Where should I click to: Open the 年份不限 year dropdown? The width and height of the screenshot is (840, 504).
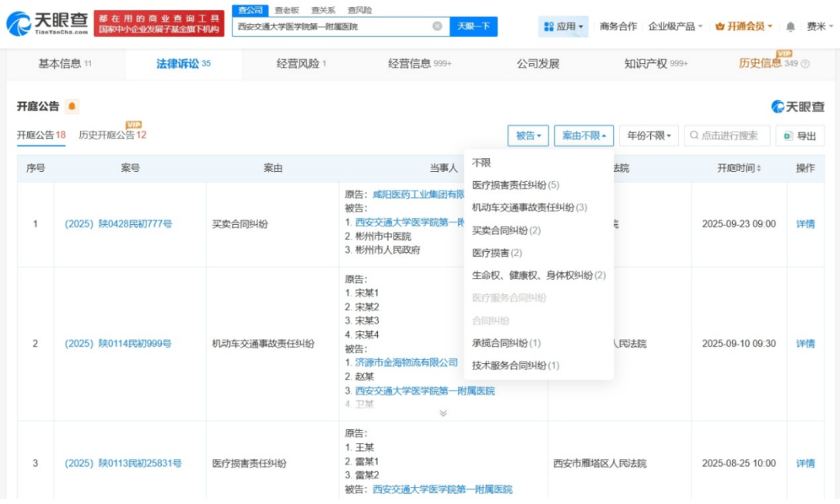(x=649, y=135)
